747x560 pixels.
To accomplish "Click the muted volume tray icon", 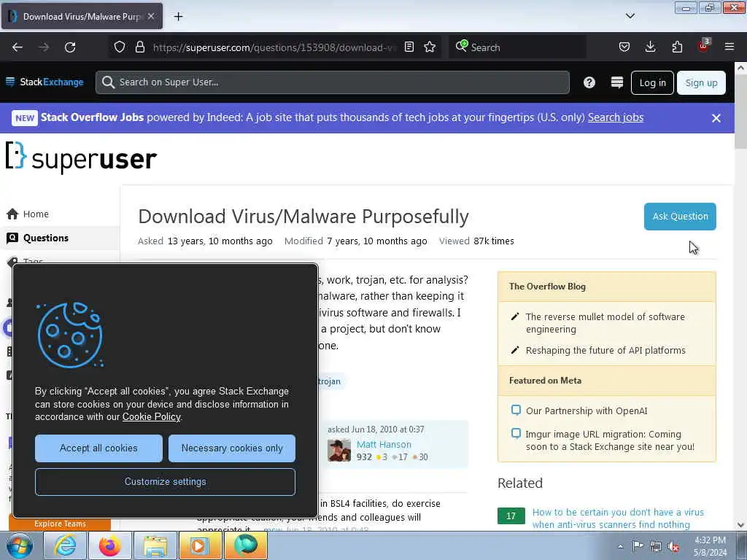I will (673, 546).
